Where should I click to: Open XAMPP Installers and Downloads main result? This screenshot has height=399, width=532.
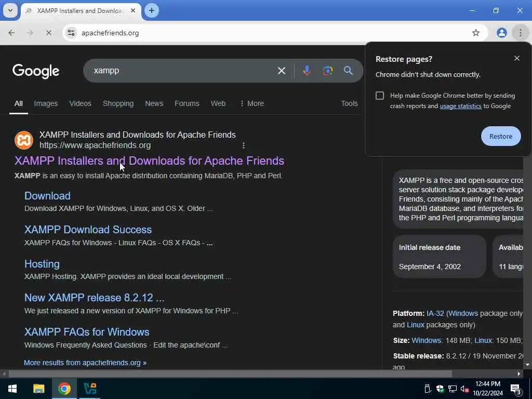pos(149,161)
